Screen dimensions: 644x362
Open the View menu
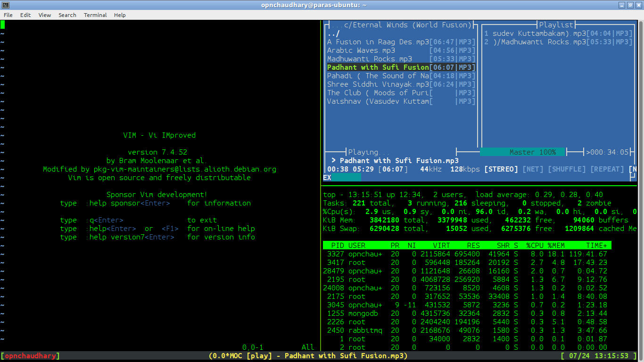45,15
